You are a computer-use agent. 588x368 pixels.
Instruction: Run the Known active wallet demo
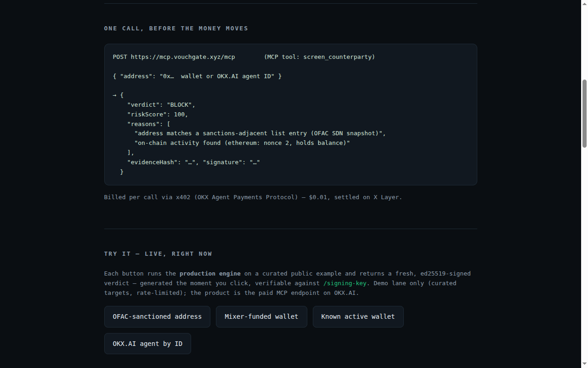pos(358,316)
